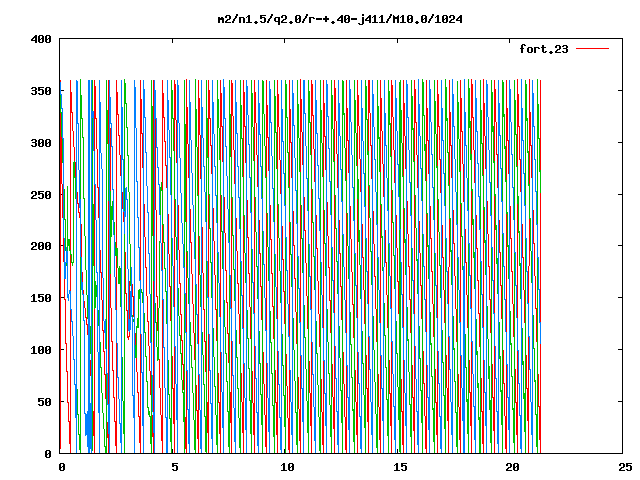The width and height of the screenshot is (640, 480).
Task: Select the y-axis label 350
Action: 41,91
